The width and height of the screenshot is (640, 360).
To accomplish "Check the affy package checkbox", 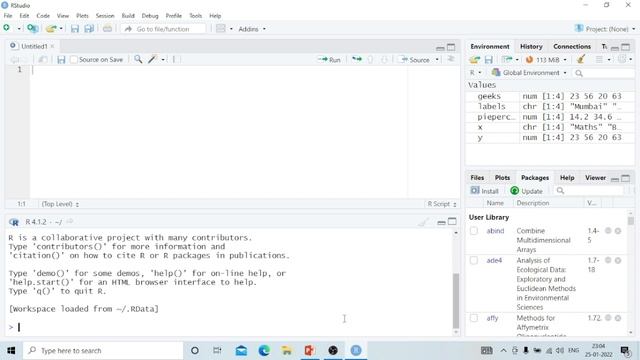I will click(474, 318).
